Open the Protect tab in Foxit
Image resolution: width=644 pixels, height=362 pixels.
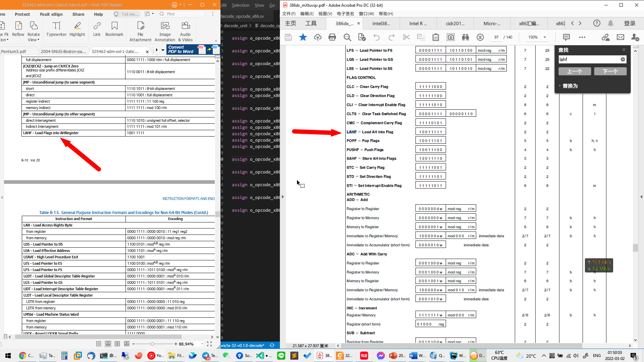tap(22, 14)
